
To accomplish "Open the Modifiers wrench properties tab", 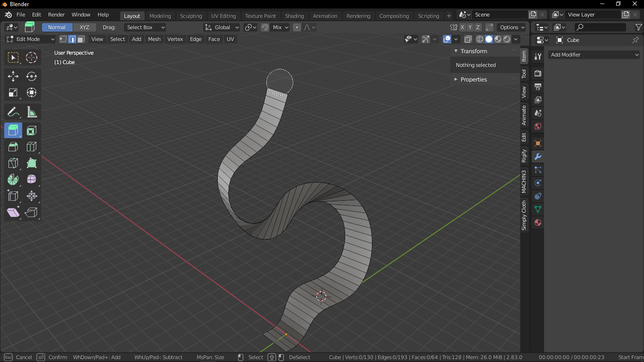I will pyautogui.click(x=537, y=156).
